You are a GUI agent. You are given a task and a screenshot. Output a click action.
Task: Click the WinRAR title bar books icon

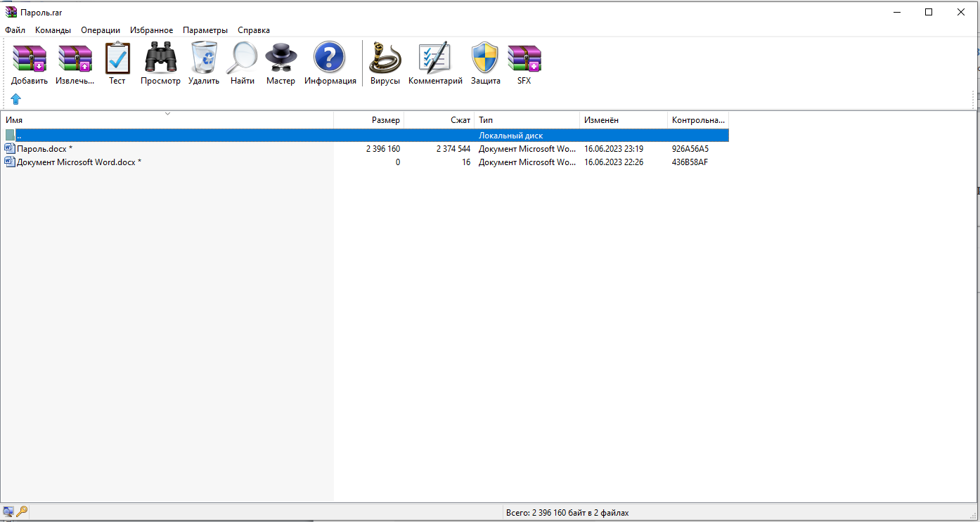pyautogui.click(x=11, y=12)
